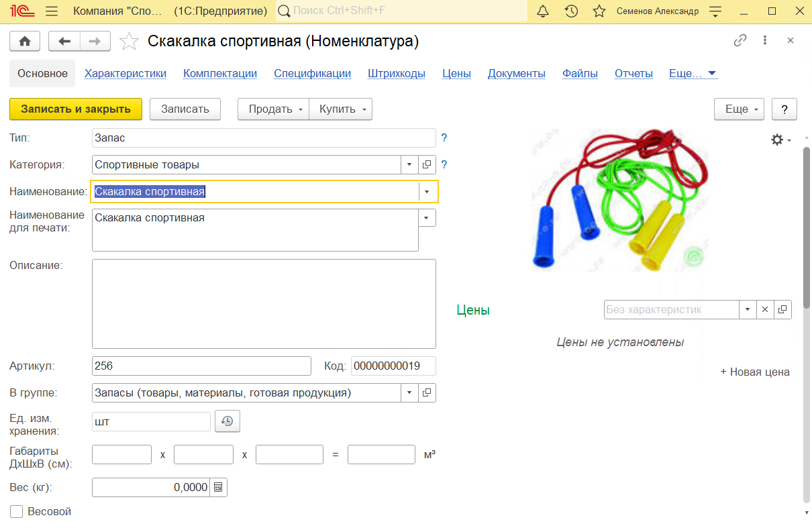Open Файлы tab
812x532 pixels.
[580, 74]
